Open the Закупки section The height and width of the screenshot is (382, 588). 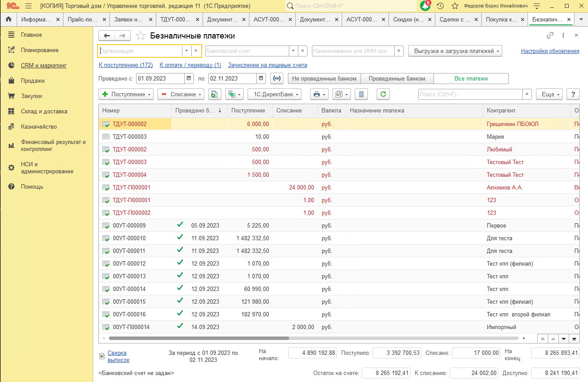click(31, 96)
